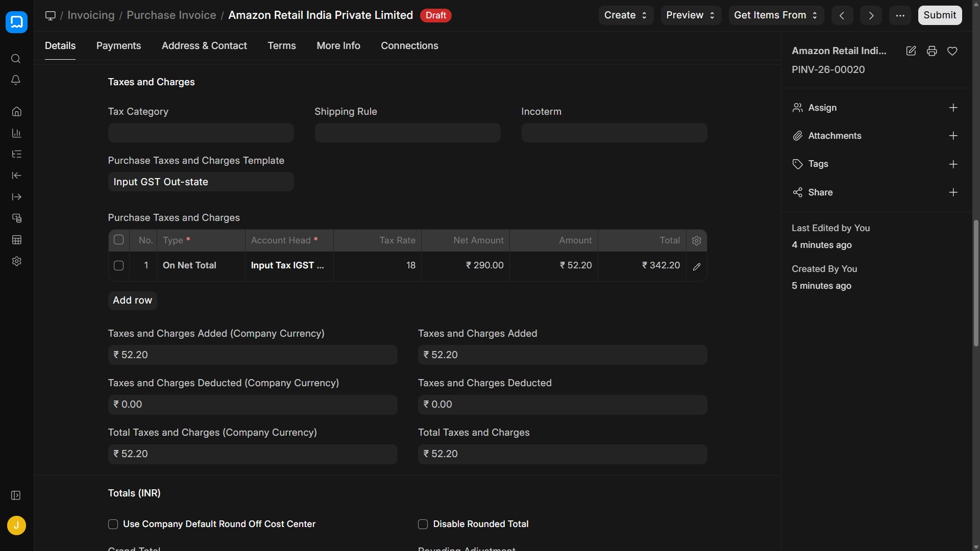Screen dimensions: 980x551
Task: Share document using plus icon
Action: pyautogui.click(x=953, y=192)
